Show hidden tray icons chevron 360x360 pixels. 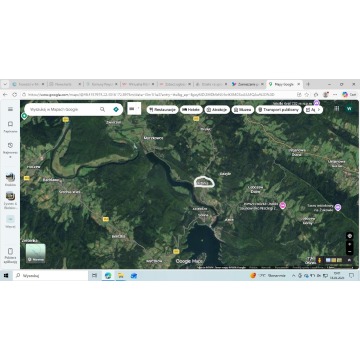(x=294, y=276)
